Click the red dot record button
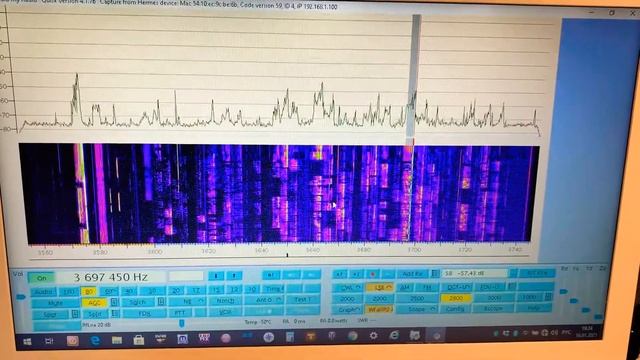640x360 pixels. (373, 274)
